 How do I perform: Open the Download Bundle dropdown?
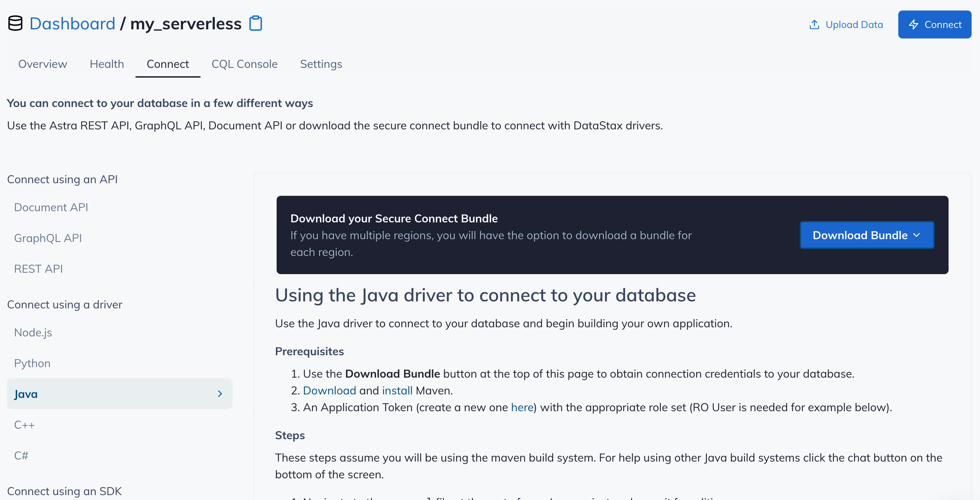click(866, 235)
